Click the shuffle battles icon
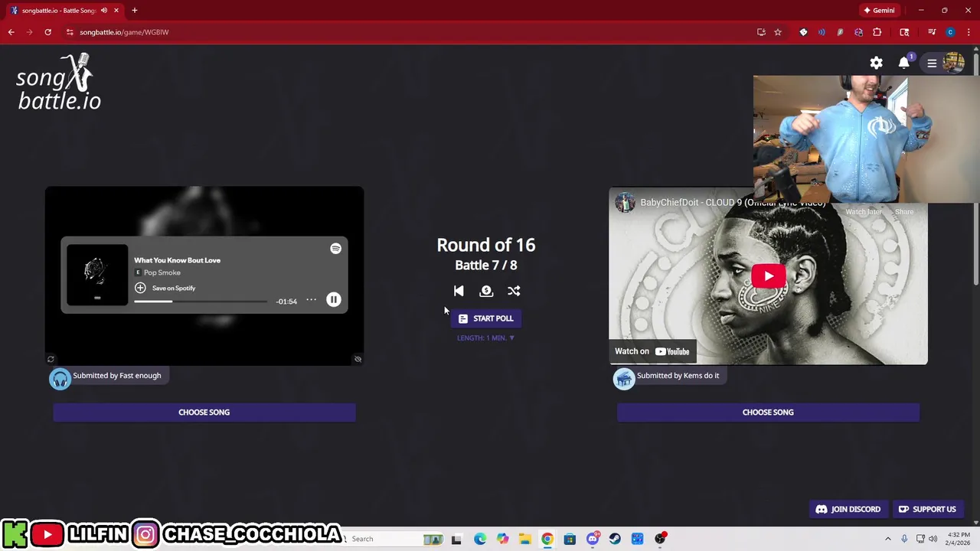Screen dimensions: 980x551 514,291
